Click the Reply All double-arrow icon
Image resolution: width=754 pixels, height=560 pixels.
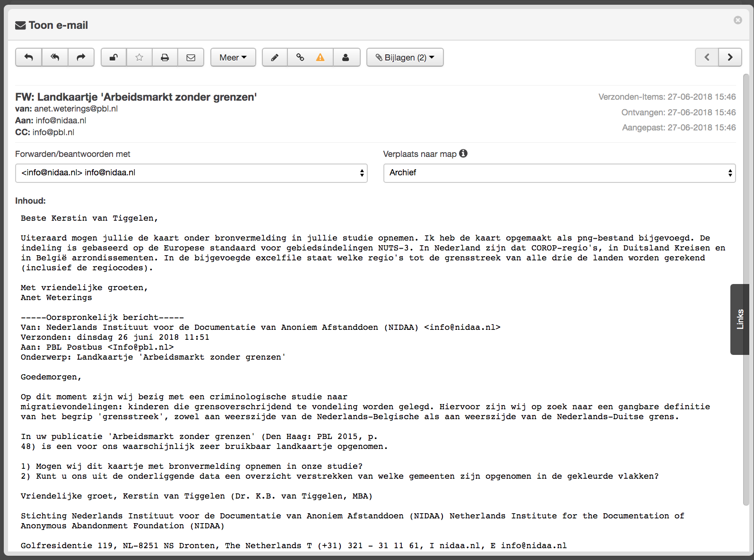[55, 57]
